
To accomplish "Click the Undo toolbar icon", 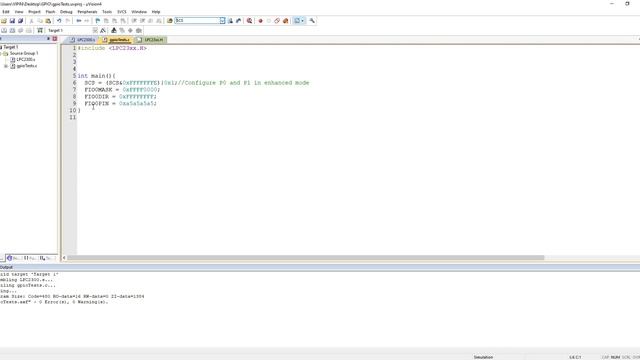I will tap(59, 21).
